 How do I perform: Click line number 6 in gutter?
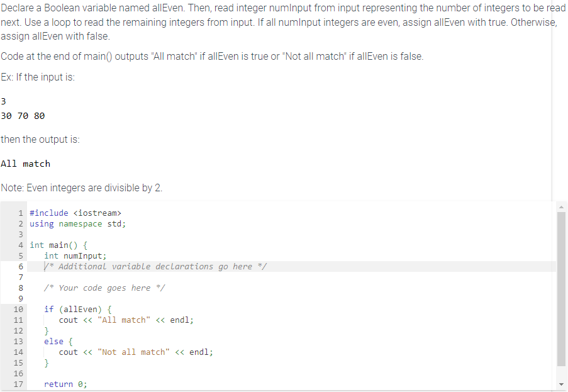click(20, 266)
